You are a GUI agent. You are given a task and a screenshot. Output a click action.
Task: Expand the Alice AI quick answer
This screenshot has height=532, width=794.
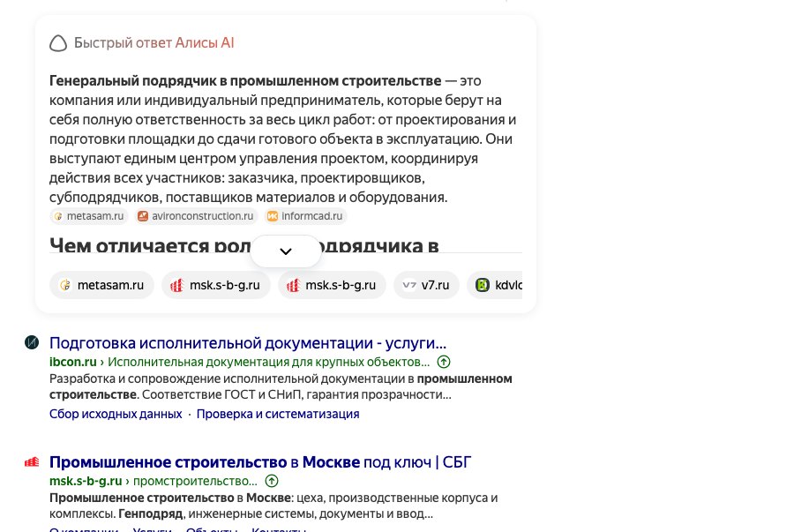click(x=286, y=251)
